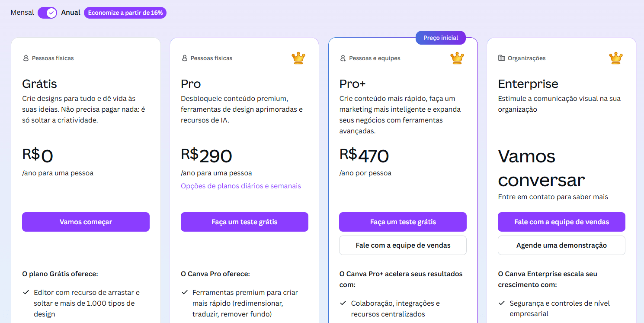Click the Anual billing label

tap(70, 12)
